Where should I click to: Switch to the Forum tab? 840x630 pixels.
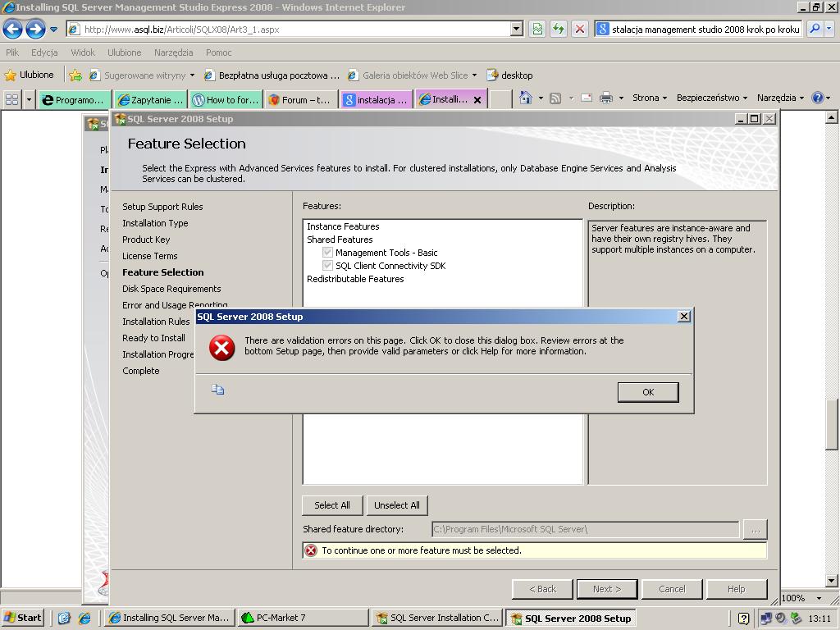click(x=300, y=99)
